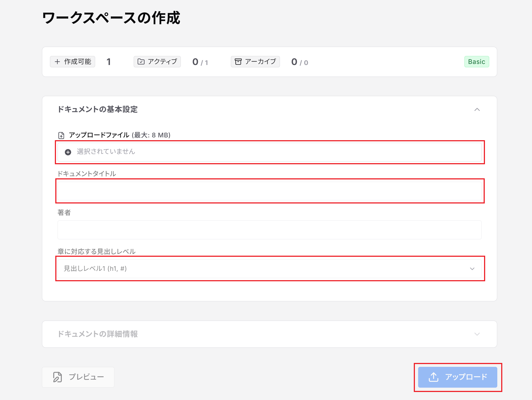This screenshot has width=532, height=400.
Task: Click the 著者 label
Action: coord(64,213)
